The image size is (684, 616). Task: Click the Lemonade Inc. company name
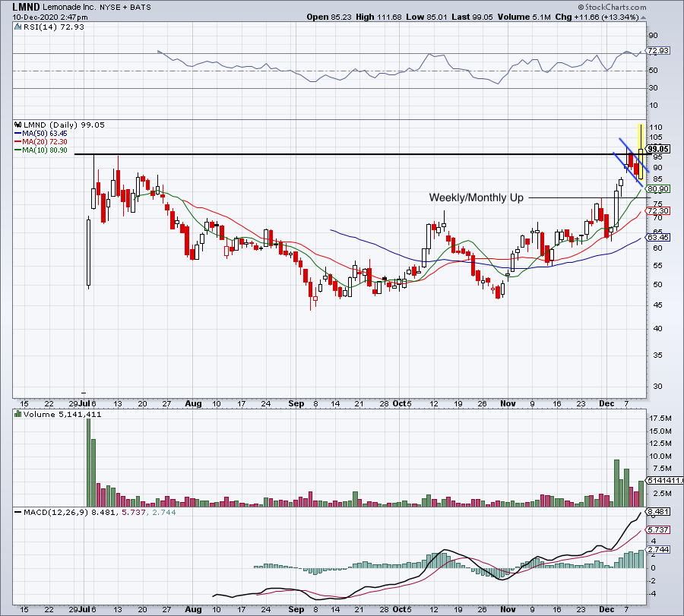pos(69,8)
